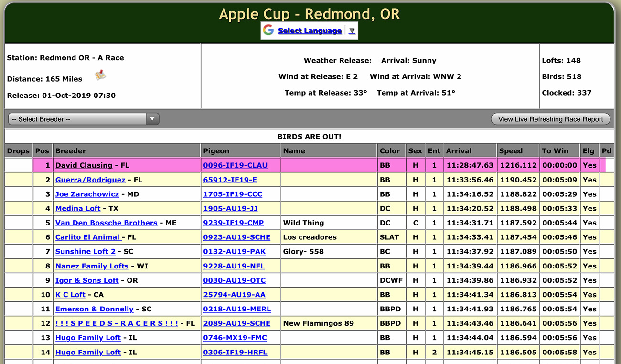
Task: Open pigeon 1905-AU19-JJ
Action: [x=230, y=208]
